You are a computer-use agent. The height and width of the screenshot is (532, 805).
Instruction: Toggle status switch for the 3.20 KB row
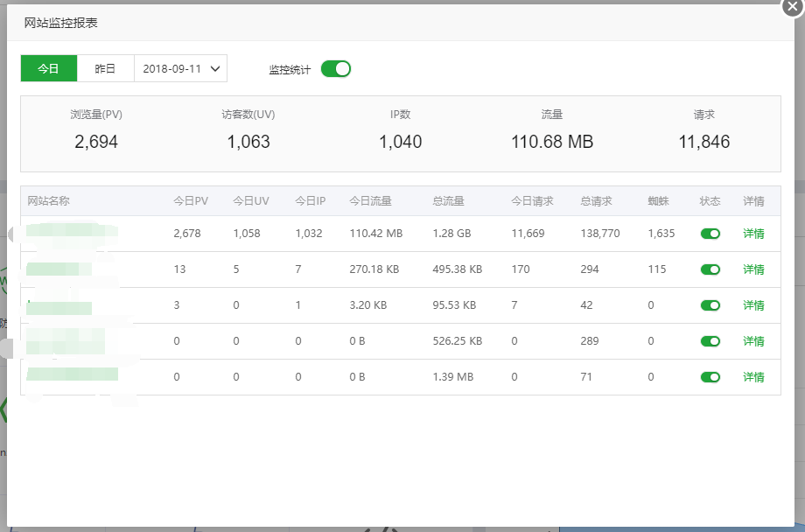click(710, 305)
